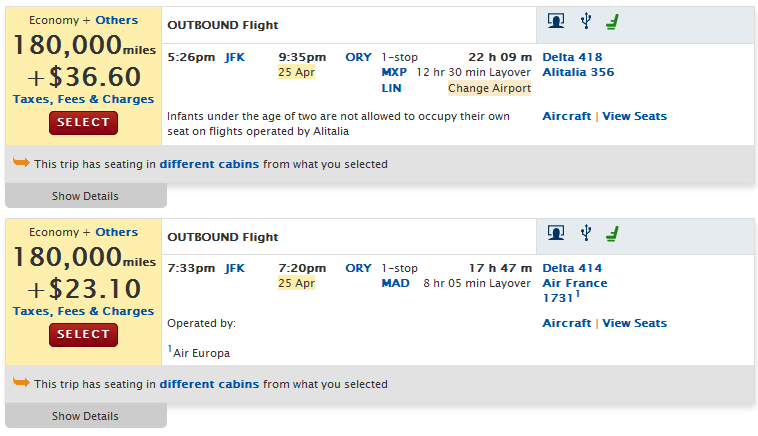Open first flight's different cabins link
Viewport: 758px width, 436px height.
(x=209, y=164)
